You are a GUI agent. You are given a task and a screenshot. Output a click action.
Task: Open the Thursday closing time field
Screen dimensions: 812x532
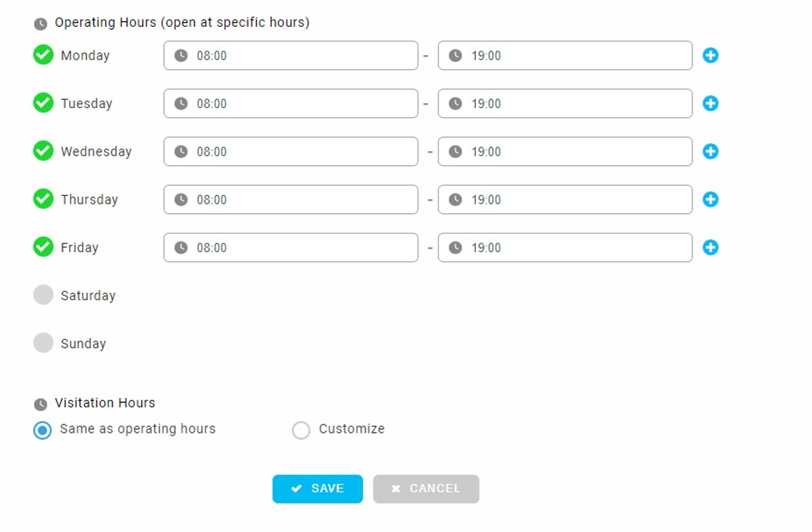tap(565, 199)
